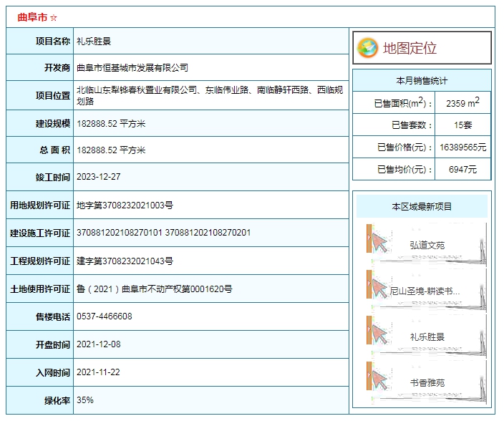Viewport: 504px width, 421px height.
Task: Select the 本区域最新项目 header
Action: [x=422, y=206]
